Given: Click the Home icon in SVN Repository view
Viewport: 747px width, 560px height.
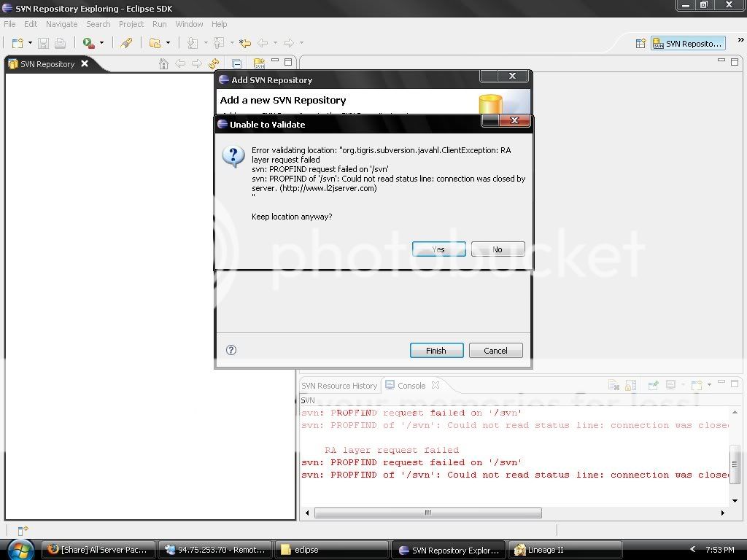Looking at the screenshot, I should pos(164,64).
